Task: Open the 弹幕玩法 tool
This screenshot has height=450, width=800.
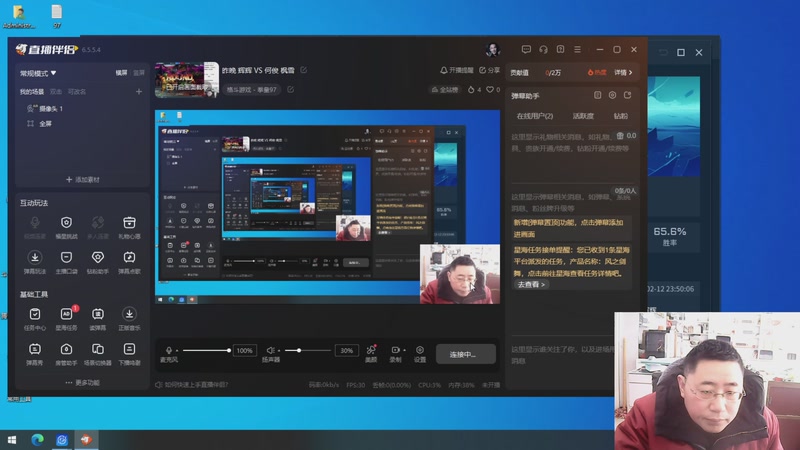Action: (x=35, y=262)
